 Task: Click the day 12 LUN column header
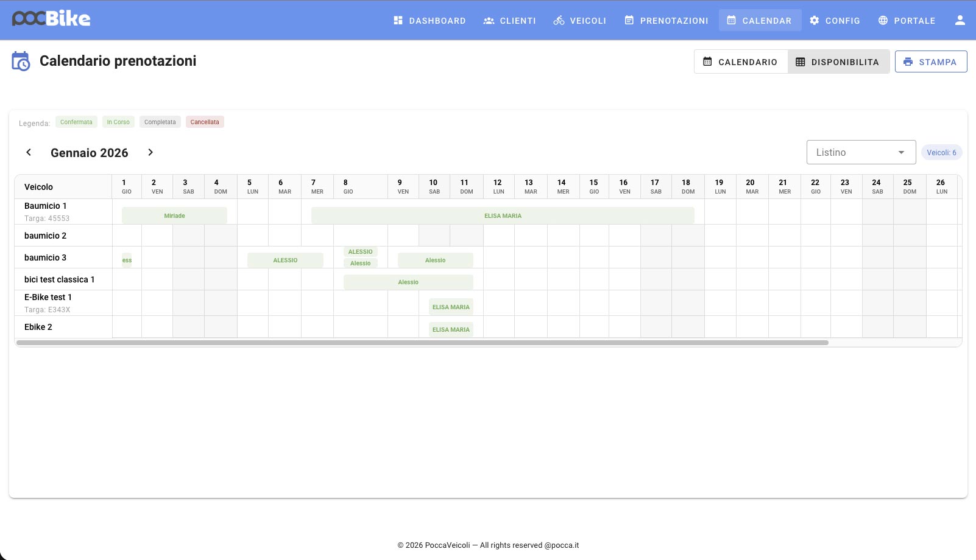[499, 187]
